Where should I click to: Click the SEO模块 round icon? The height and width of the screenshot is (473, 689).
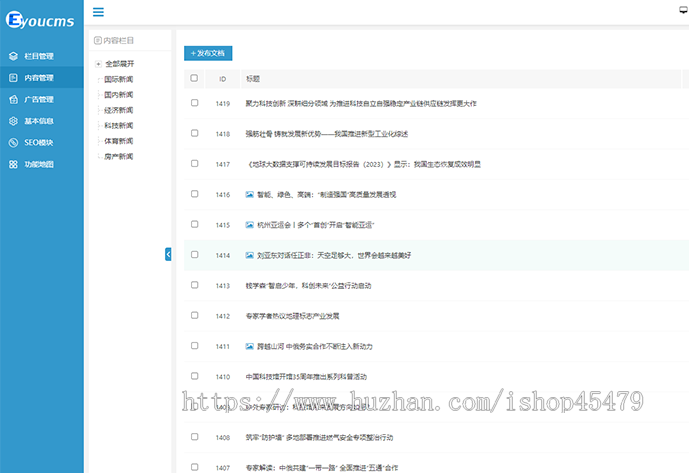coord(13,142)
